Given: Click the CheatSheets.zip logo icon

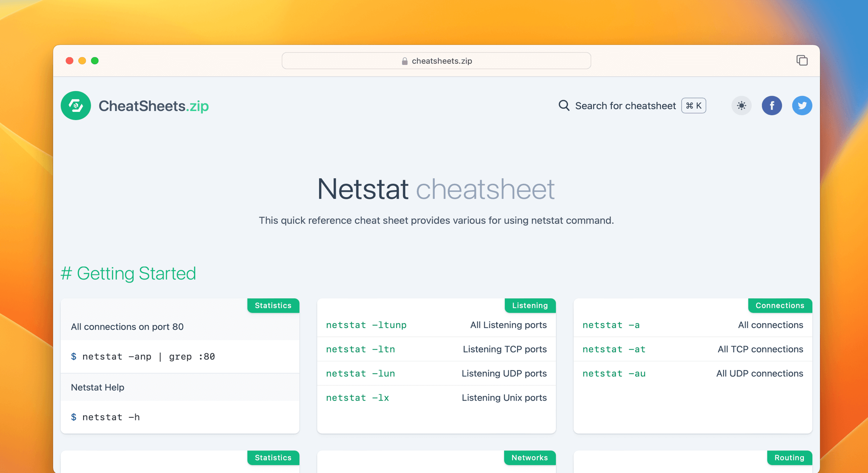Looking at the screenshot, I should point(76,106).
